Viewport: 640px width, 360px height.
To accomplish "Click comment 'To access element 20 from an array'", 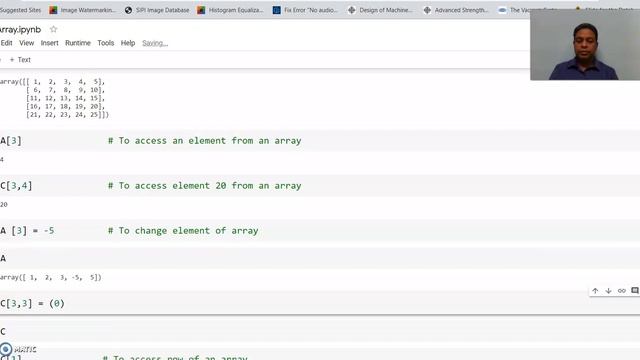I will (x=204, y=186).
